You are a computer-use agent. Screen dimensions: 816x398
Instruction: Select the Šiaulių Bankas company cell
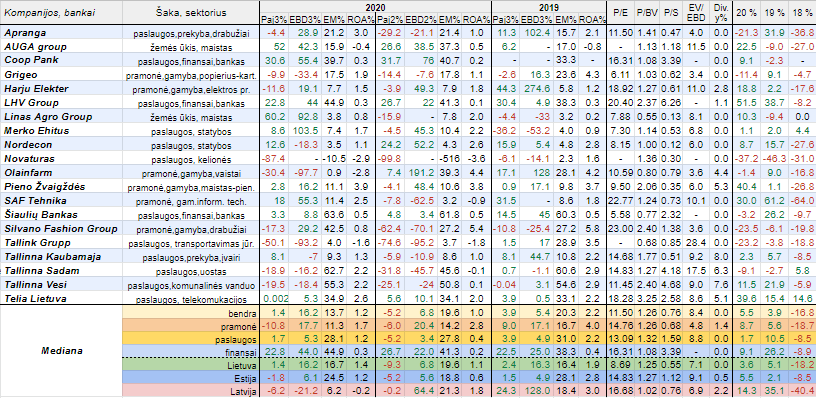[61, 214]
